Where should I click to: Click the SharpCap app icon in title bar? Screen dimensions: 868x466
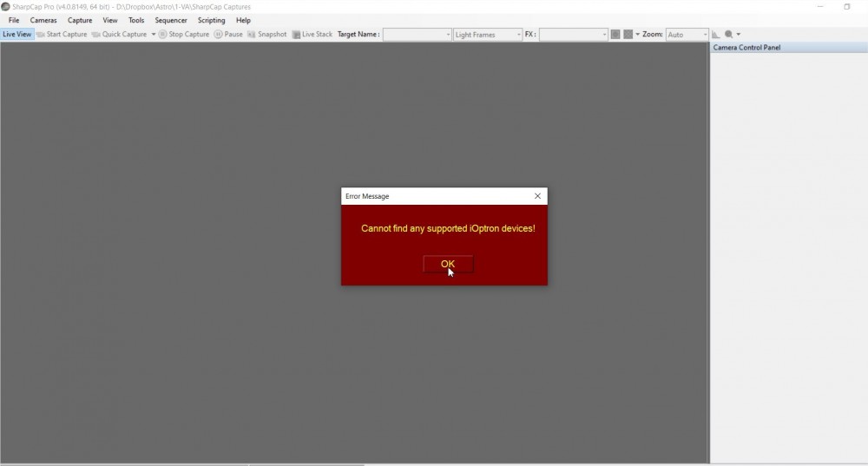point(5,7)
